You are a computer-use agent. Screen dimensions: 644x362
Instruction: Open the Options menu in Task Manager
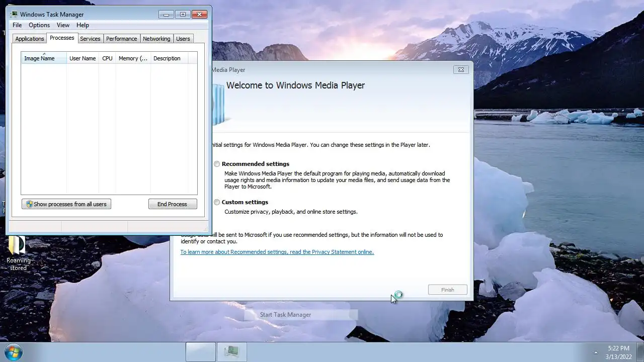pos(39,25)
